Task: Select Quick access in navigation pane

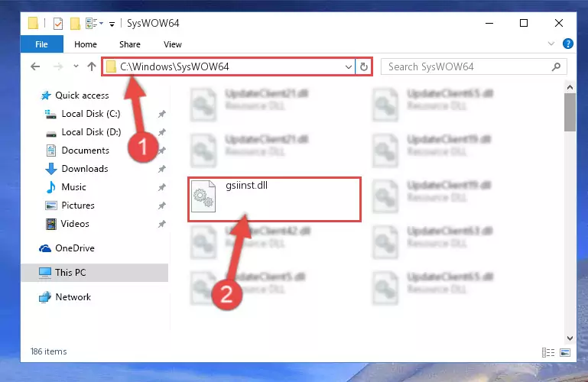Action: [x=82, y=95]
